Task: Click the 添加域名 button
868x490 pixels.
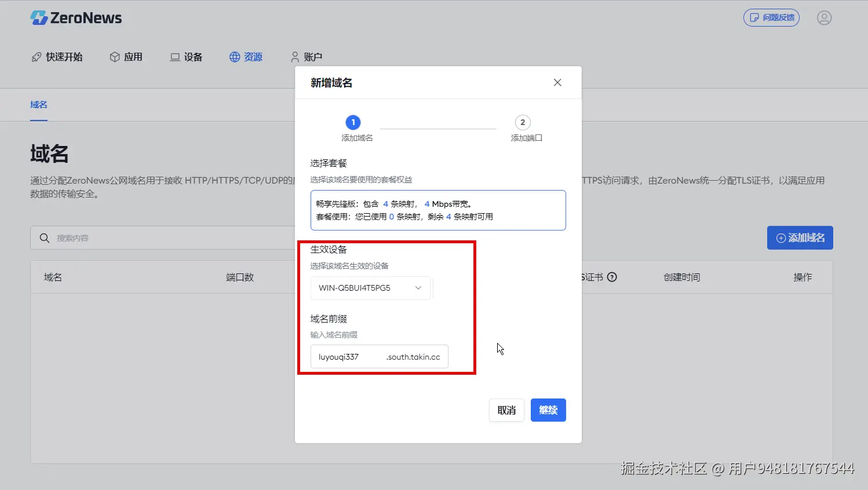Action: 800,237
